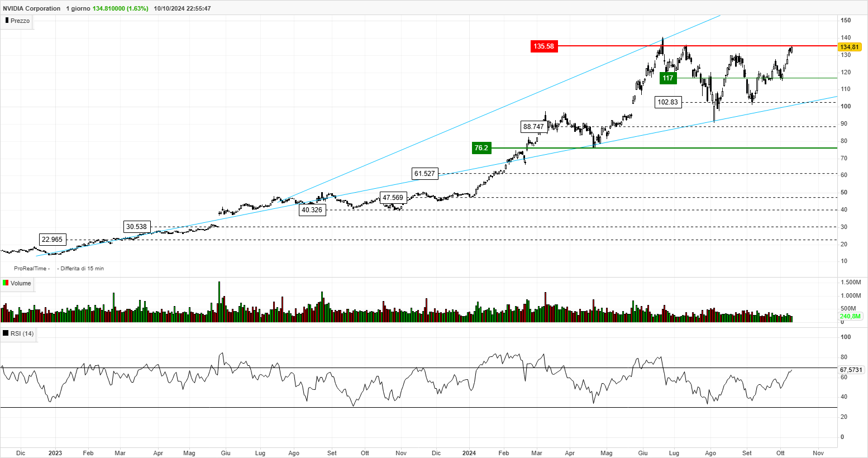The height and width of the screenshot is (458, 868).
Task: Click the 150 price scale value
Action: [x=846, y=20]
